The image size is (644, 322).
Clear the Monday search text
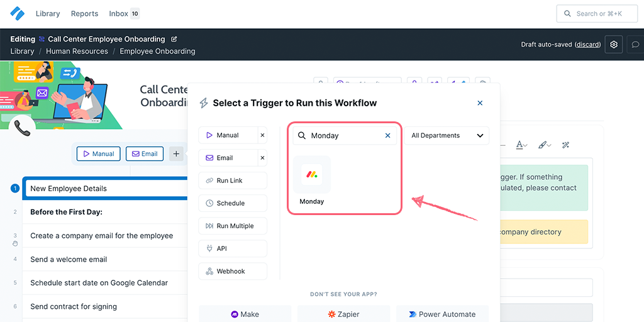[387, 135]
